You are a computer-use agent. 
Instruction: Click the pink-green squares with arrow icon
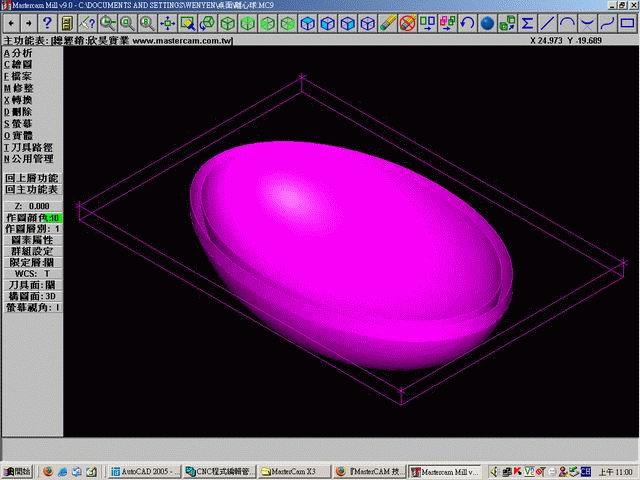click(447, 23)
